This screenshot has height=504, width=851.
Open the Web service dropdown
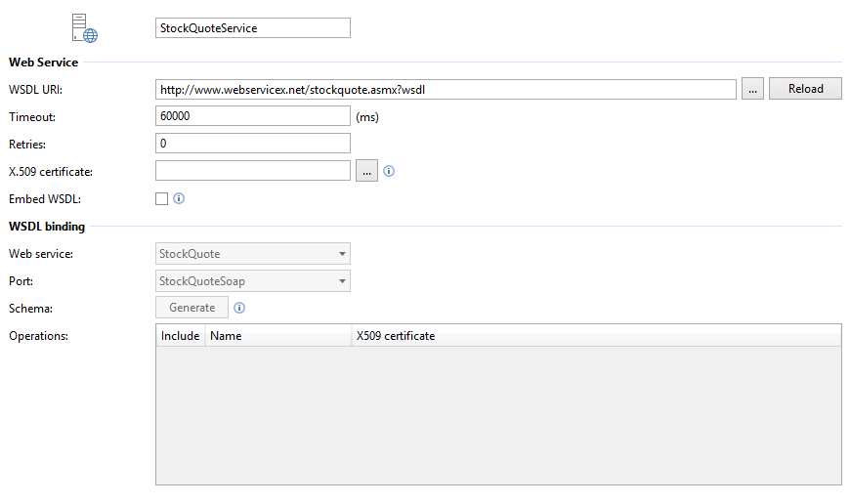(x=252, y=254)
